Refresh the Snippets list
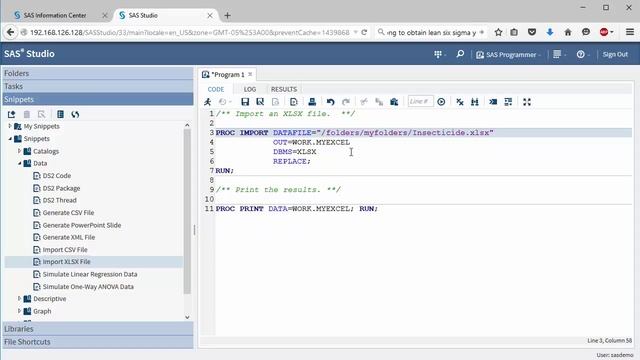Image resolution: width=640 pixels, height=360 pixels. pyautogui.click(x=75, y=114)
